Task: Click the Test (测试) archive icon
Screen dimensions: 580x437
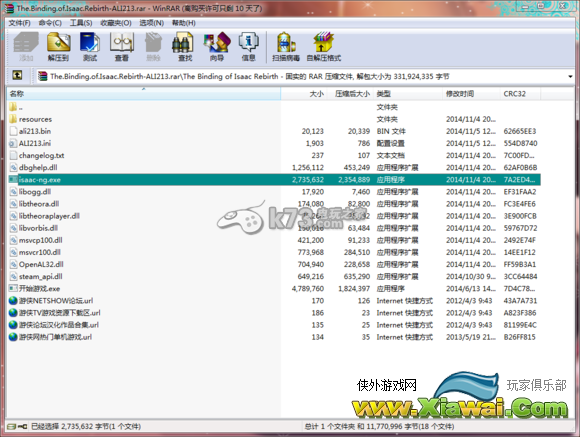Action: point(90,46)
